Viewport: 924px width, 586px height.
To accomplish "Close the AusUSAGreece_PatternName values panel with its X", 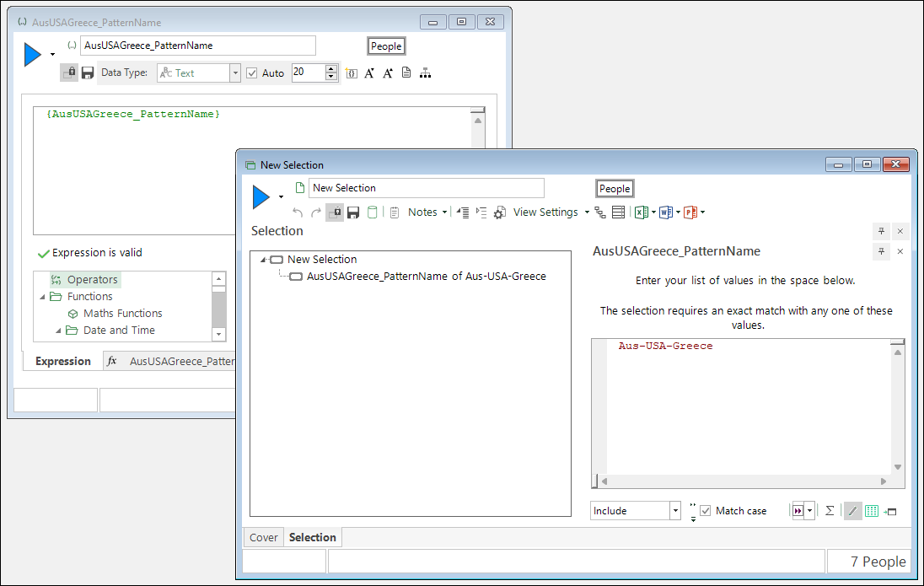I will pos(900,251).
